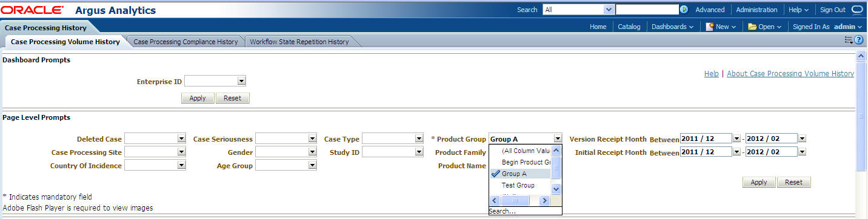Click Reset under Page Level Prompts
The image size is (868, 219).
(x=793, y=182)
